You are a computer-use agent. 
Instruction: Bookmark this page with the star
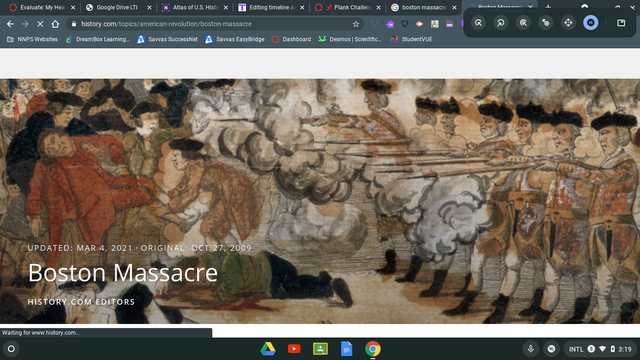point(356,24)
